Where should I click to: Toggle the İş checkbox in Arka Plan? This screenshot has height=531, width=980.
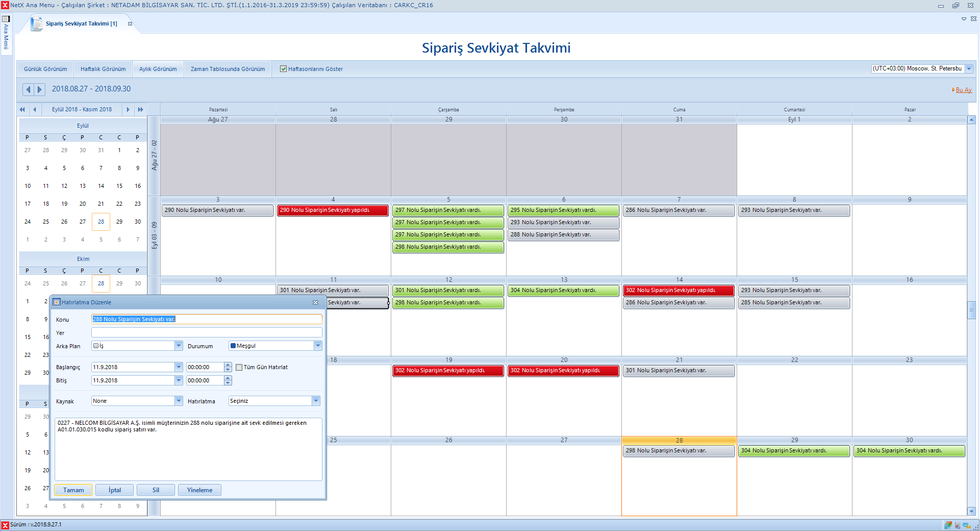pyautogui.click(x=96, y=346)
